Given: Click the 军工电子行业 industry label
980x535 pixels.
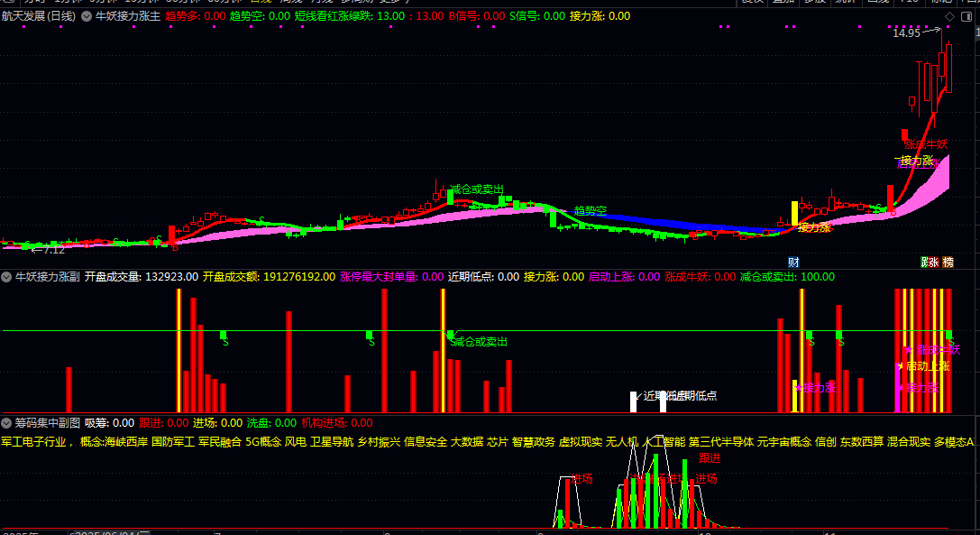Looking at the screenshot, I should 33,442.
